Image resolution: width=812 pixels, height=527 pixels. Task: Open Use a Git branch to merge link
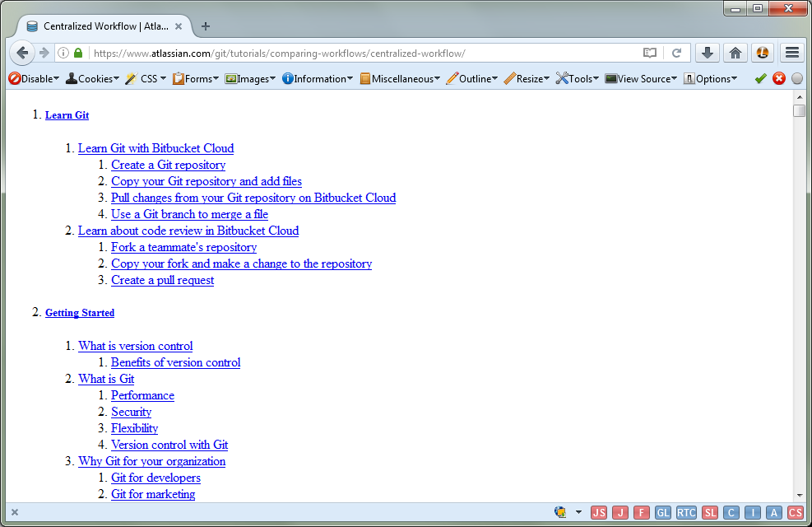(189, 215)
